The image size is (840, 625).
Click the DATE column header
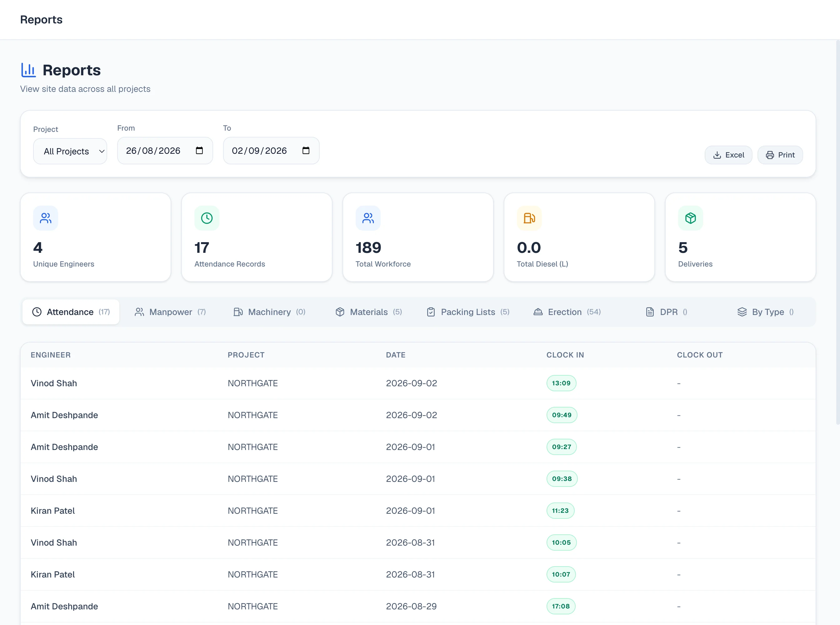(396, 355)
